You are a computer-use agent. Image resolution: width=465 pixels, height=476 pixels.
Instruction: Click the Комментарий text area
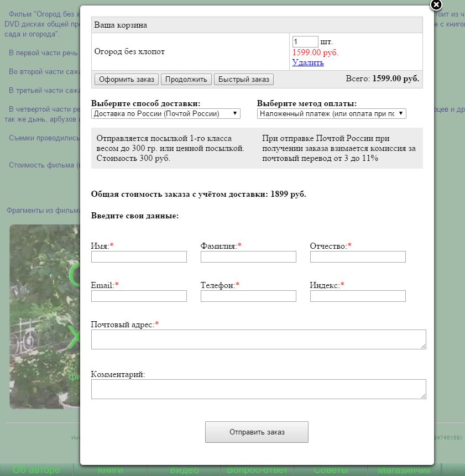259,389
